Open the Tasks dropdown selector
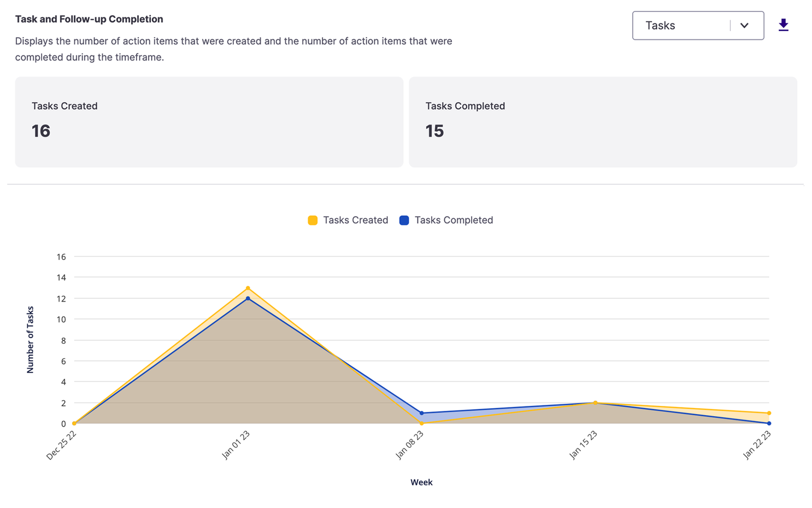This screenshot has width=812, height=508. tap(698, 26)
